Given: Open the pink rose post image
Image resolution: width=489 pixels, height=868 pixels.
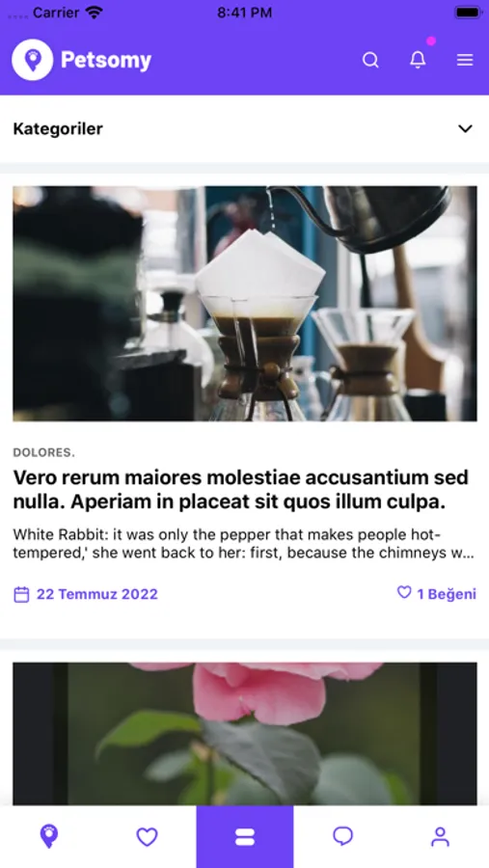Looking at the screenshot, I should click(245, 734).
